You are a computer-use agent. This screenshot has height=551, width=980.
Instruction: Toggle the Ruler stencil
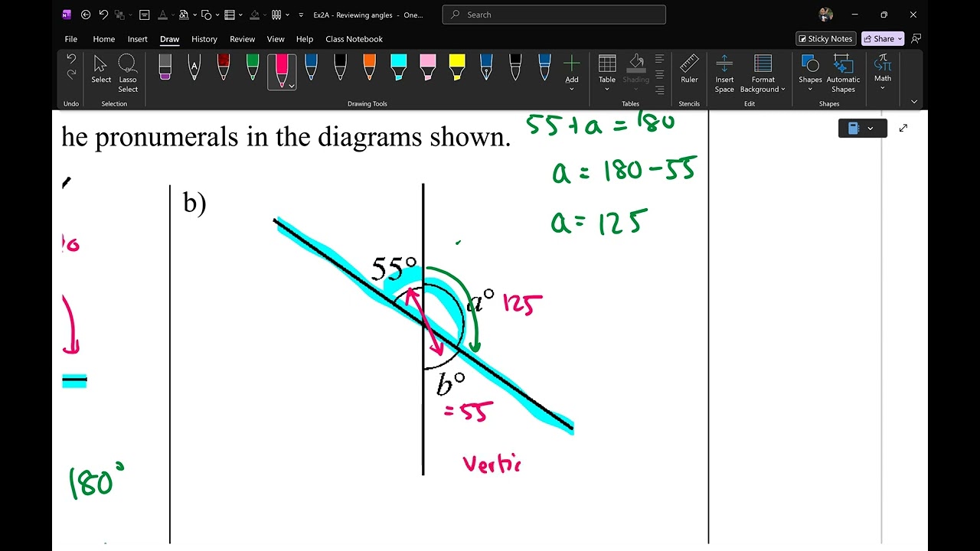(x=689, y=69)
